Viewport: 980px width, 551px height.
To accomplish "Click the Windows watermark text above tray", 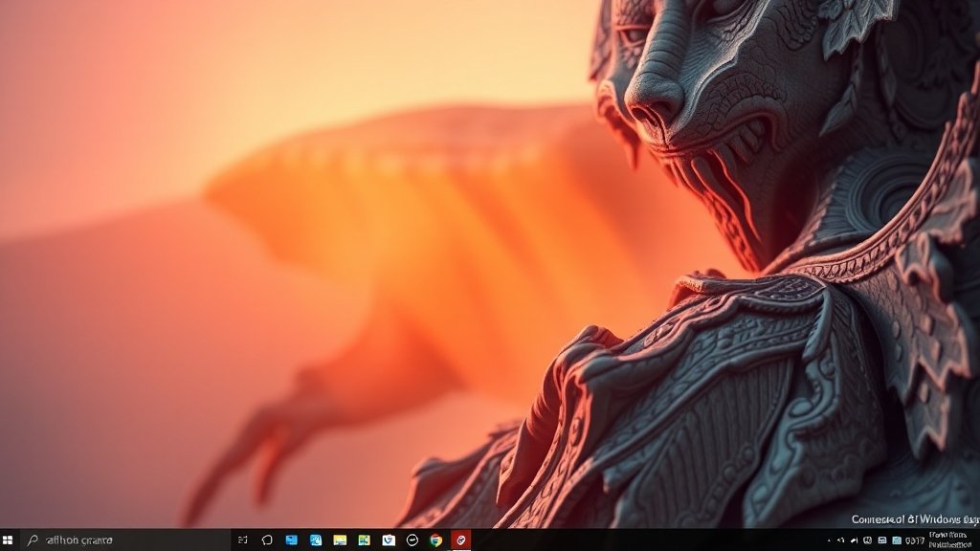I will pos(914,519).
